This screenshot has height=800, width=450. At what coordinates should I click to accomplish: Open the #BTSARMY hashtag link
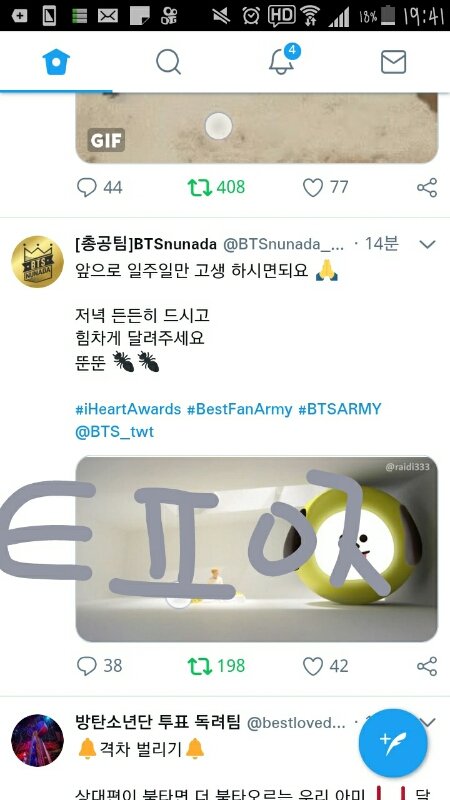click(x=340, y=409)
